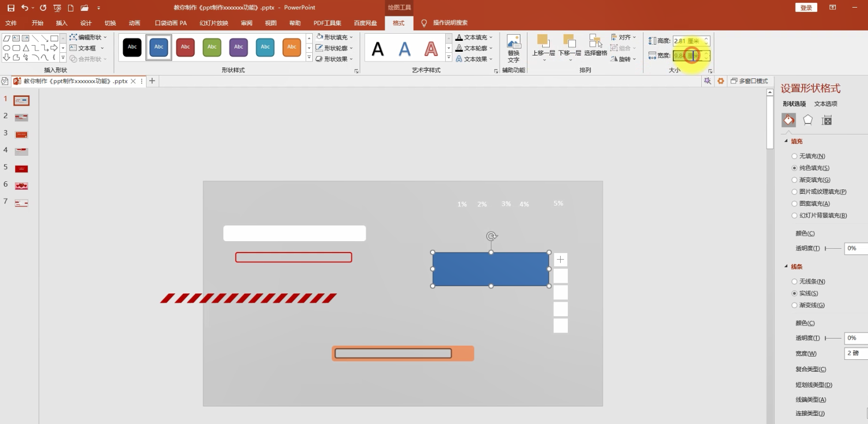
Task: Switch to the 插入 insert tab
Action: [x=62, y=23]
